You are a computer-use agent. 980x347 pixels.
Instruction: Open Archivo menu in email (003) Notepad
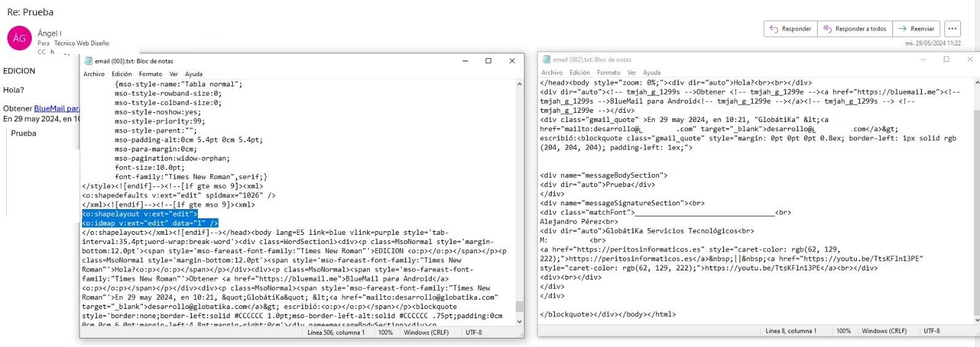point(94,74)
